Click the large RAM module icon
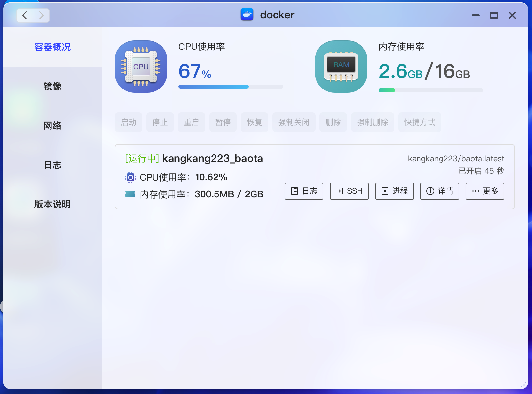 point(341,67)
